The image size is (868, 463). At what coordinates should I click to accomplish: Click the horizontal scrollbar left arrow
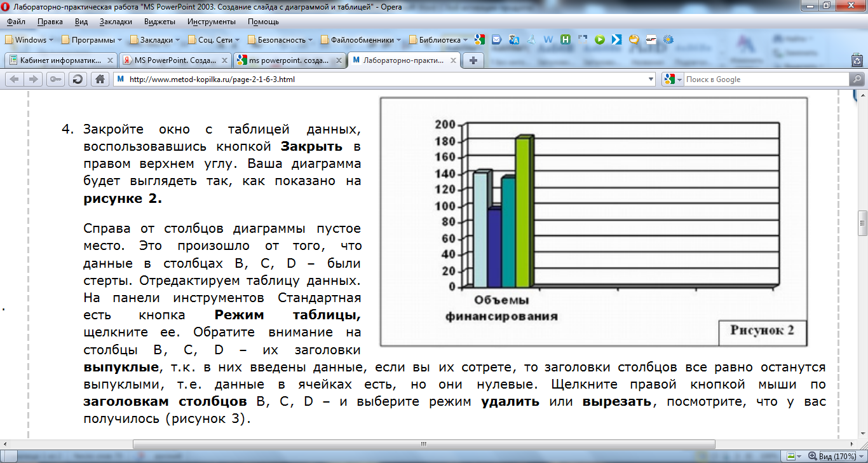(x=4, y=444)
